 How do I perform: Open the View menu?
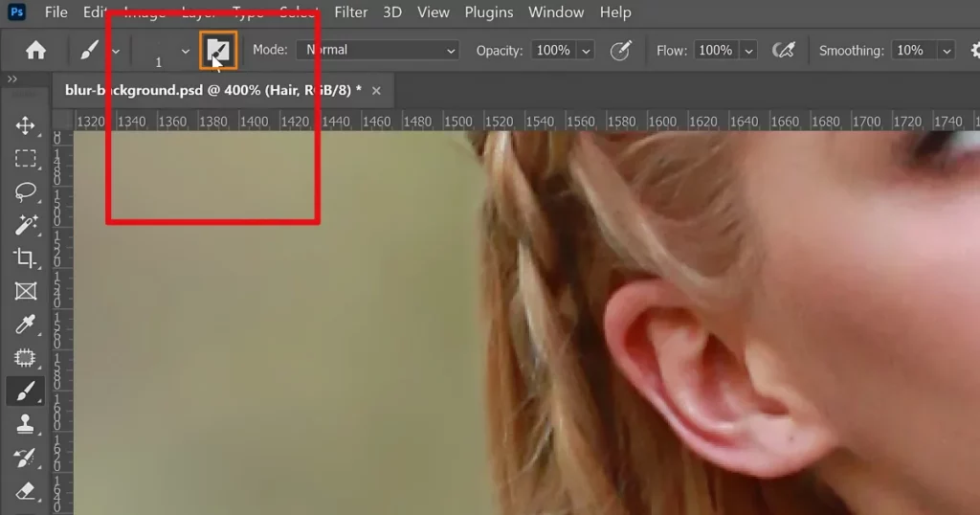pos(434,12)
